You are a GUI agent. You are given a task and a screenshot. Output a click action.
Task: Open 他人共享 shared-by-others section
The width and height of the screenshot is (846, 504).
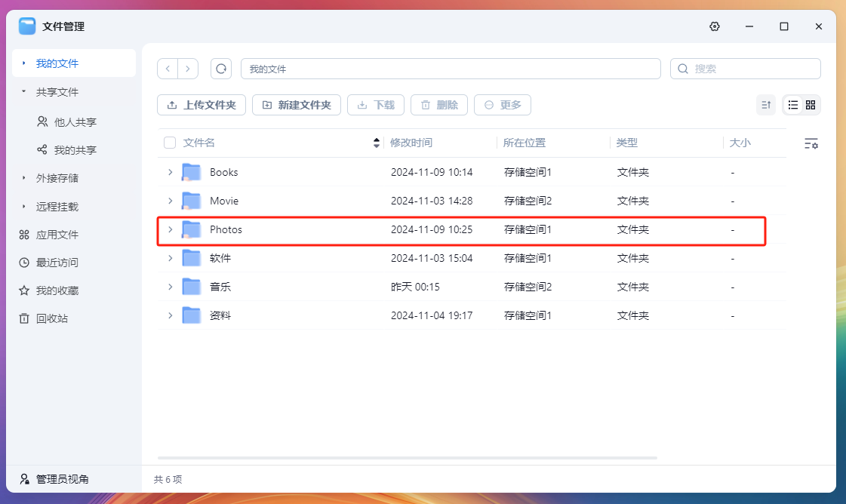click(x=66, y=121)
